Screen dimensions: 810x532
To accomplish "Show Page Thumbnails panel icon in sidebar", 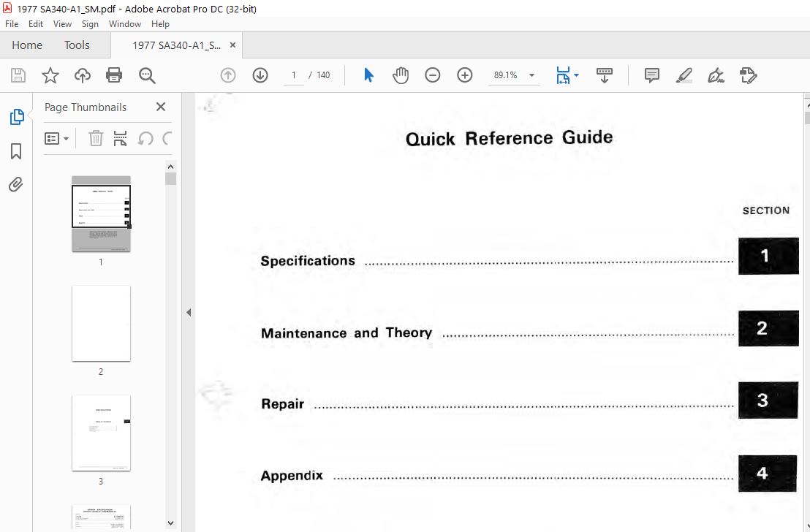I will pos(17,117).
